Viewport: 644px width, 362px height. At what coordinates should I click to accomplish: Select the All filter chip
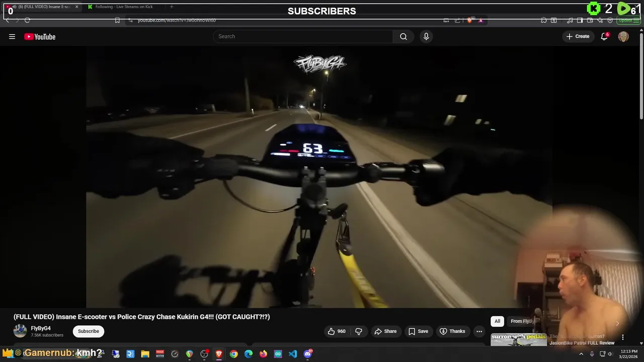(x=497, y=321)
